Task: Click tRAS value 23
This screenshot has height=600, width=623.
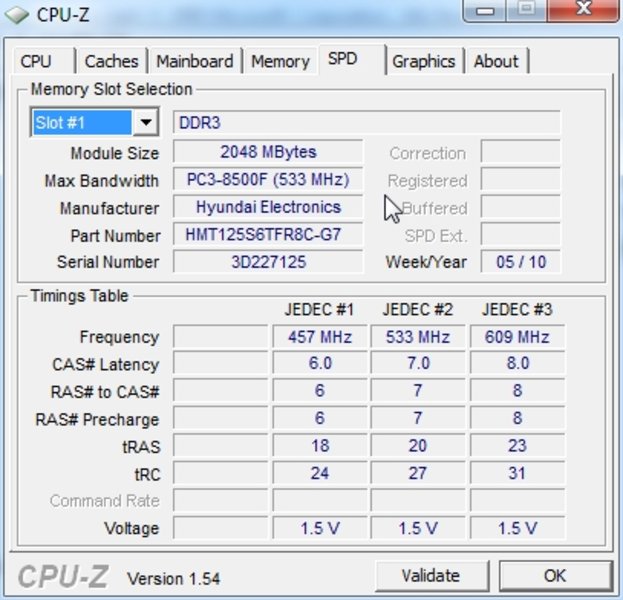Action: click(x=517, y=445)
